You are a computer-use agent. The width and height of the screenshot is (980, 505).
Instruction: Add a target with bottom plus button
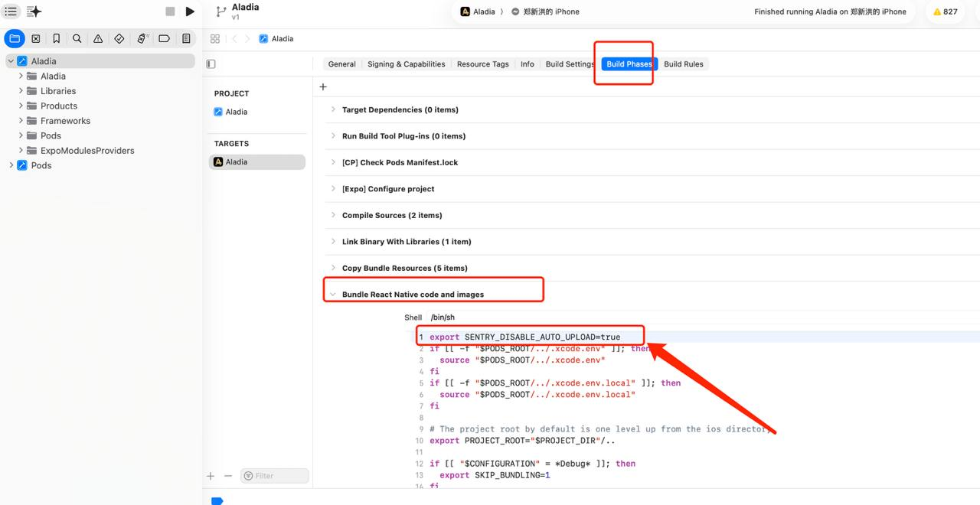point(211,476)
